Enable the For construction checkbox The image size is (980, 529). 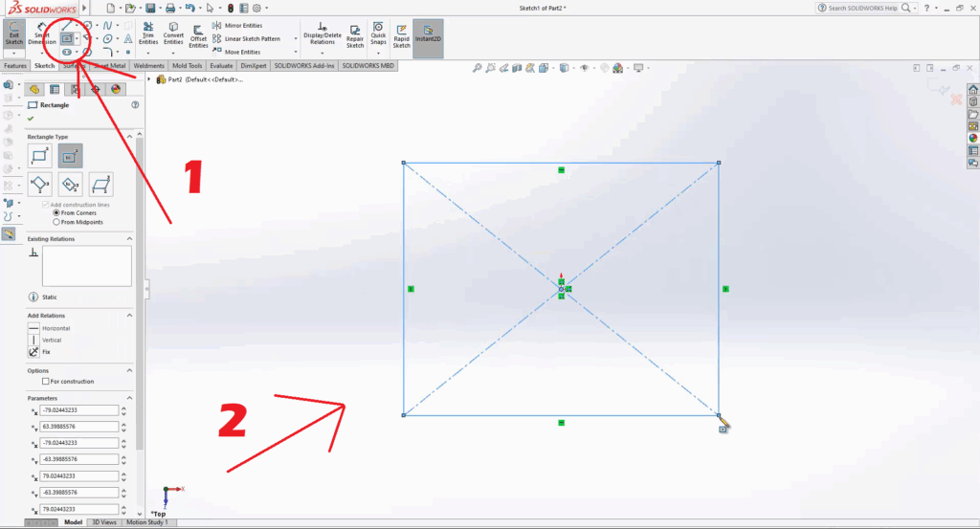point(45,382)
